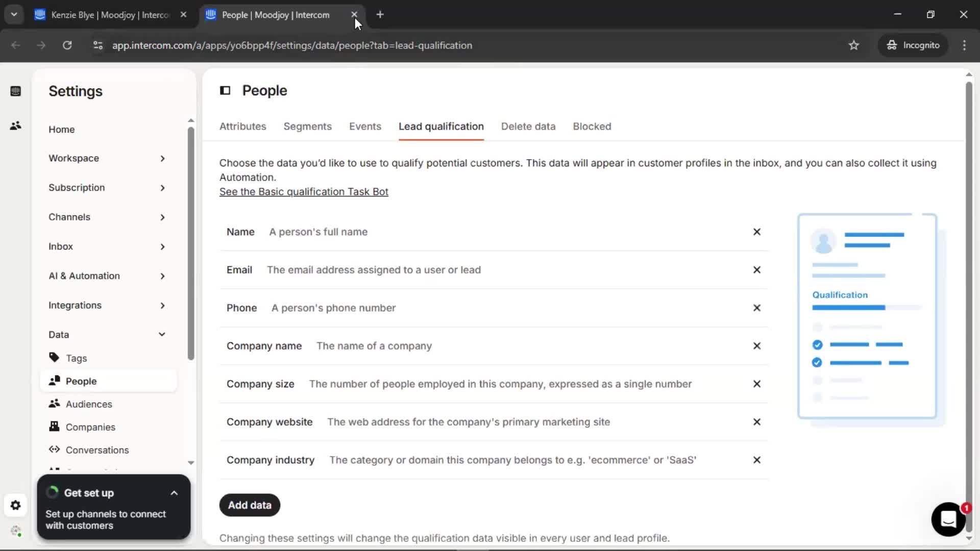Viewport: 980px width, 551px height.
Task: Click the Conversations code icon
Action: point(54,449)
